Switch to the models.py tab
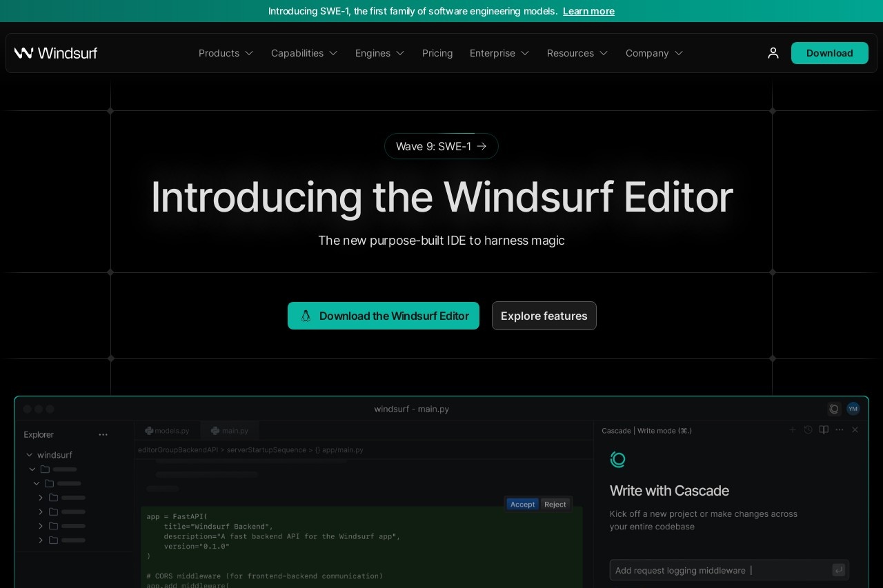The image size is (883, 588). pyautogui.click(x=167, y=431)
